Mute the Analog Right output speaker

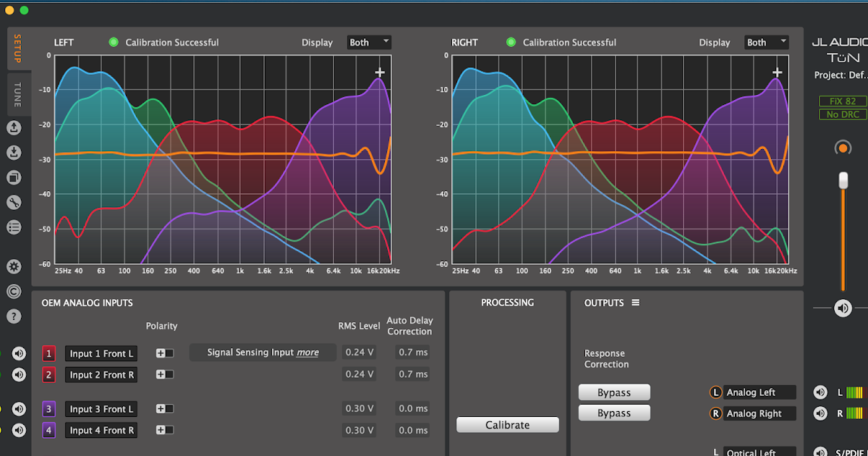(820, 413)
